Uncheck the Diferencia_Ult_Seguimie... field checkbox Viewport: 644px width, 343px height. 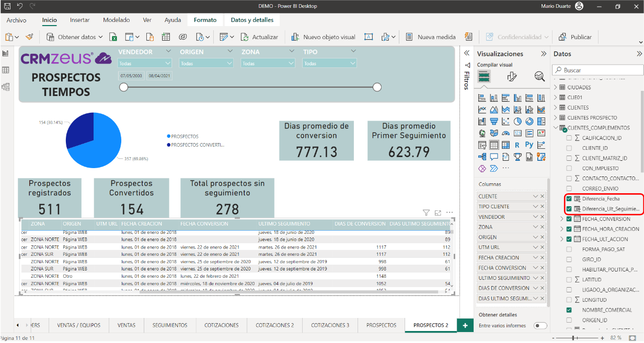coord(569,209)
